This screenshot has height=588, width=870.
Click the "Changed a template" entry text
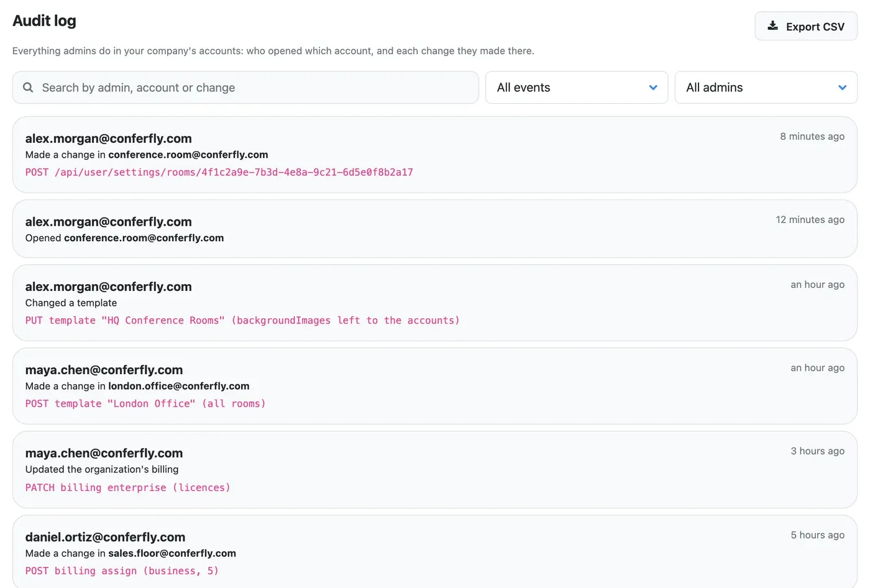tap(71, 303)
